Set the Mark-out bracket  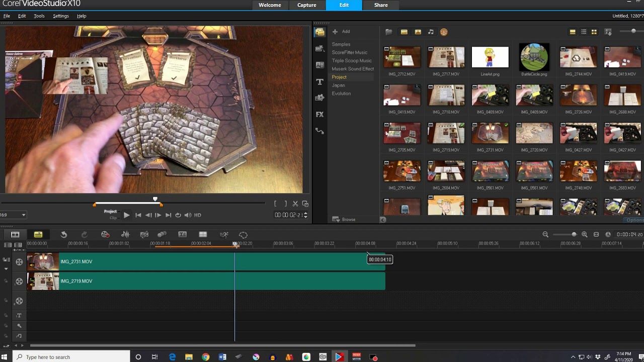[x=285, y=204]
